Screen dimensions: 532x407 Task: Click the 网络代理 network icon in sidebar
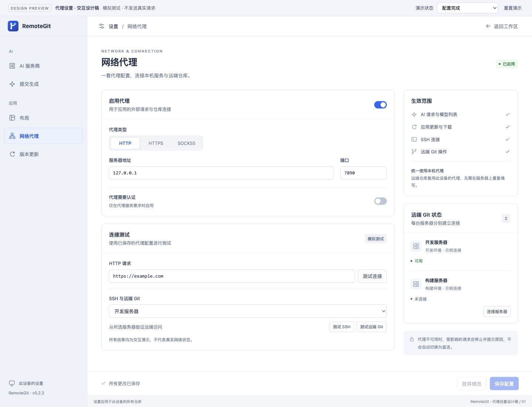[x=12, y=136]
